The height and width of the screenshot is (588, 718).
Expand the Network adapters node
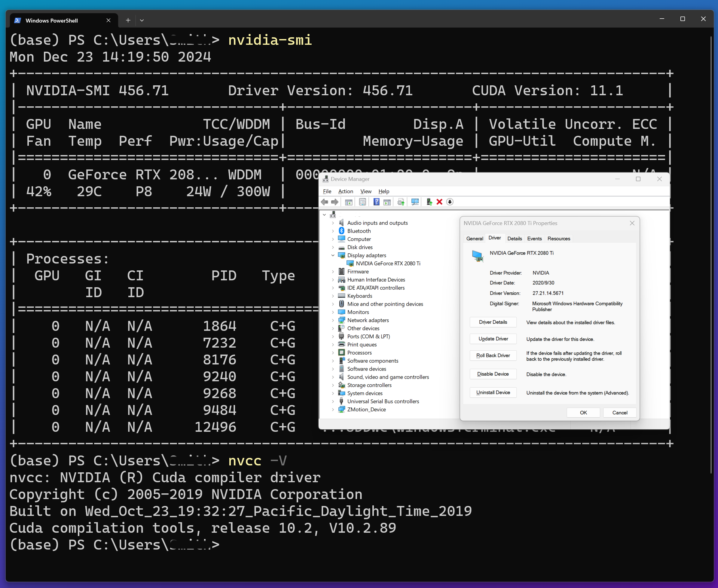click(333, 320)
